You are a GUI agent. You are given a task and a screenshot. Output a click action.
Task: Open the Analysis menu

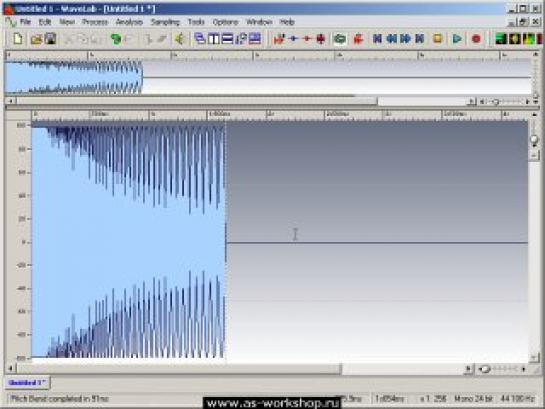[x=129, y=22]
